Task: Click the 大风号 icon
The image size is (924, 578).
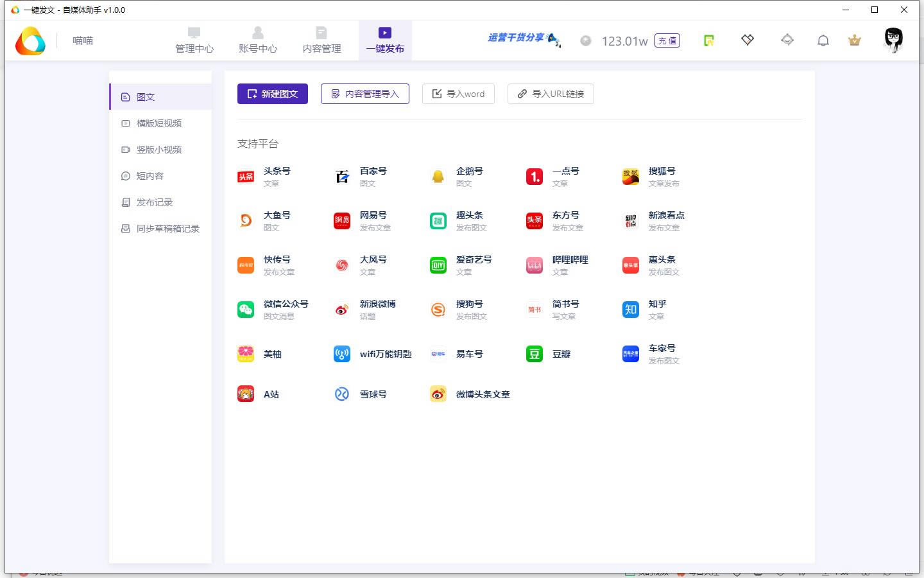Action: click(x=342, y=265)
